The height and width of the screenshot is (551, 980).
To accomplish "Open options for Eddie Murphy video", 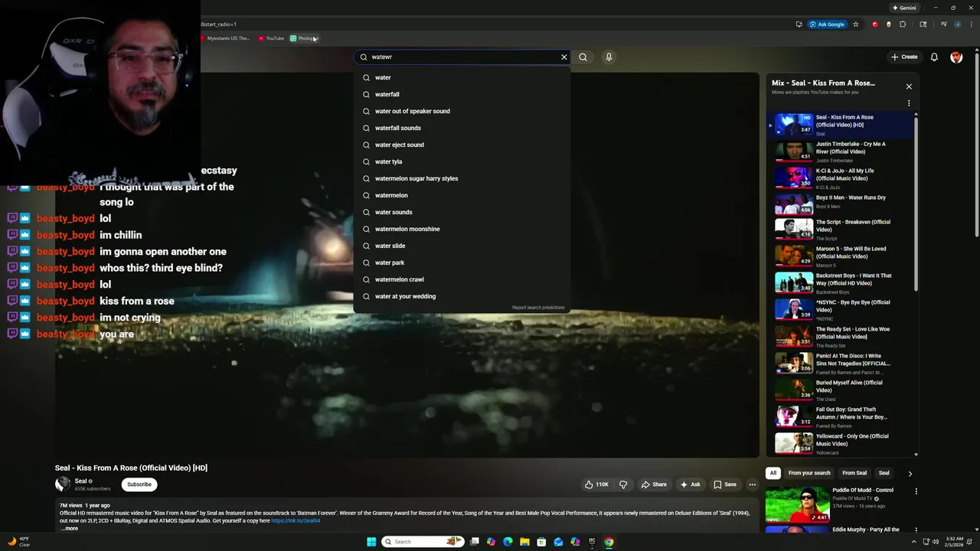I will (916, 530).
